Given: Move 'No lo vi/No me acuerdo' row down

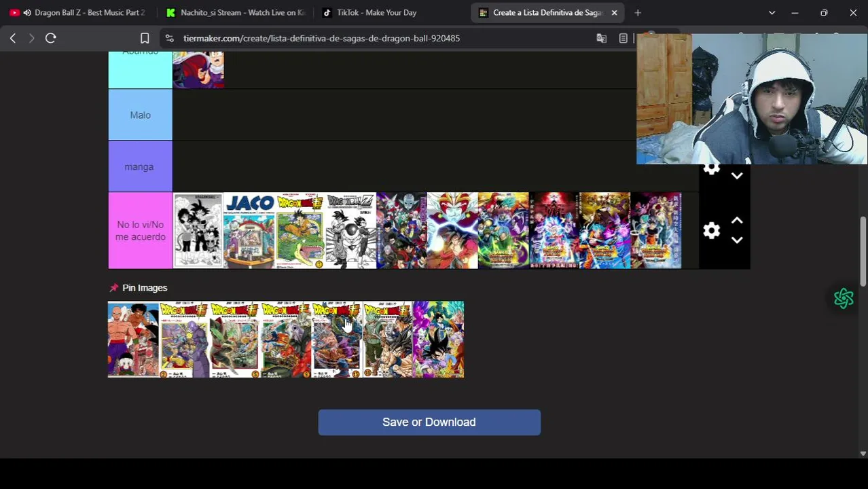Looking at the screenshot, I should click(737, 240).
